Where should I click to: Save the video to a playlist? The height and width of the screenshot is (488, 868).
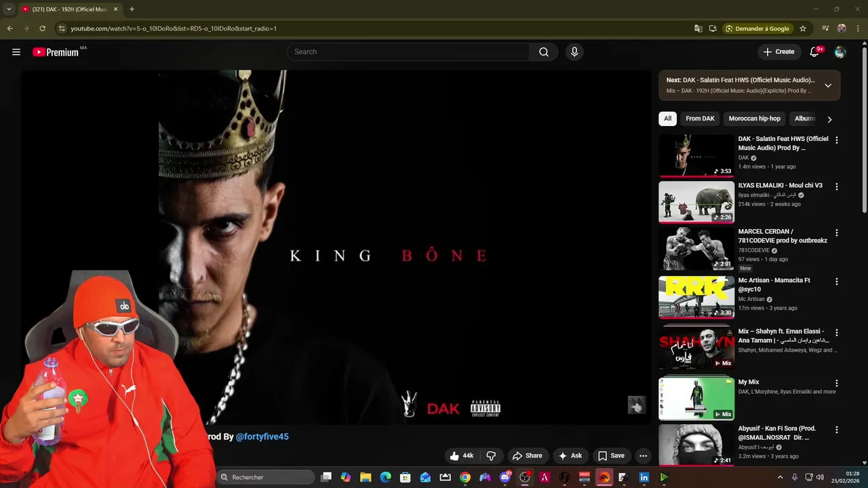(x=611, y=455)
